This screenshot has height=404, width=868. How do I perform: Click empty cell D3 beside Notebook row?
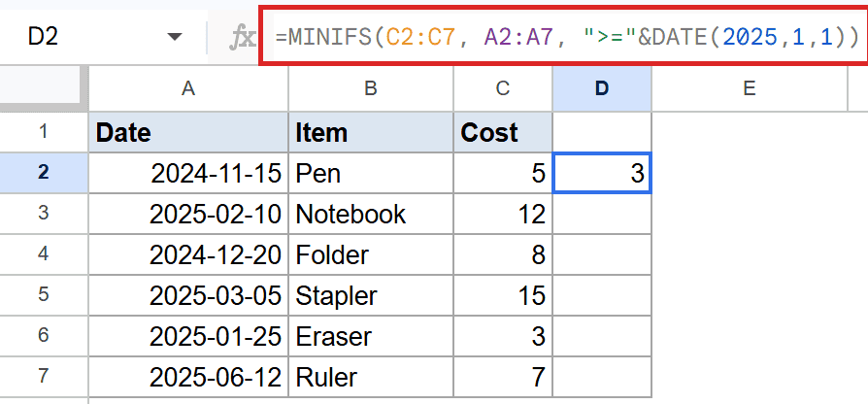[x=602, y=214]
